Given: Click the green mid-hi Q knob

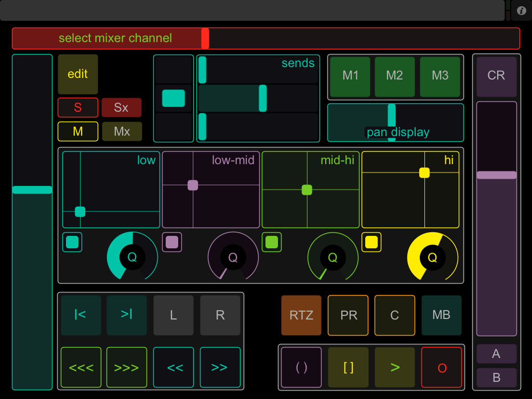Looking at the screenshot, I should click(333, 257).
